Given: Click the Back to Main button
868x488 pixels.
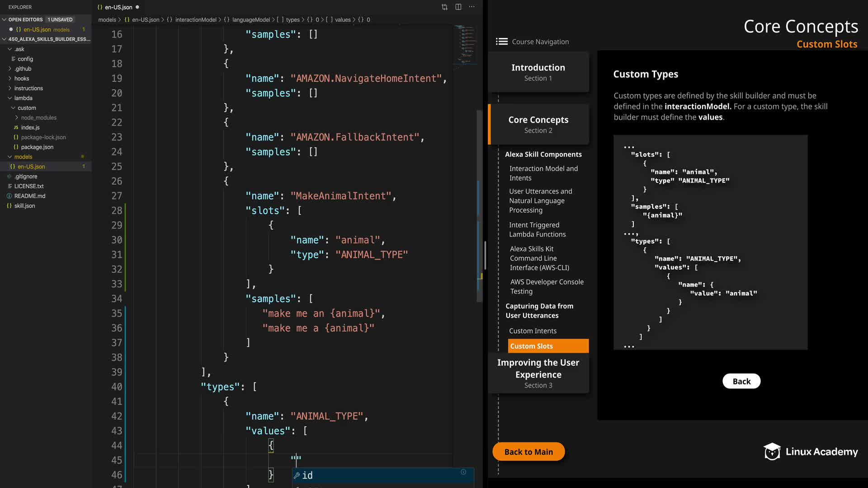Looking at the screenshot, I should [x=528, y=452].
